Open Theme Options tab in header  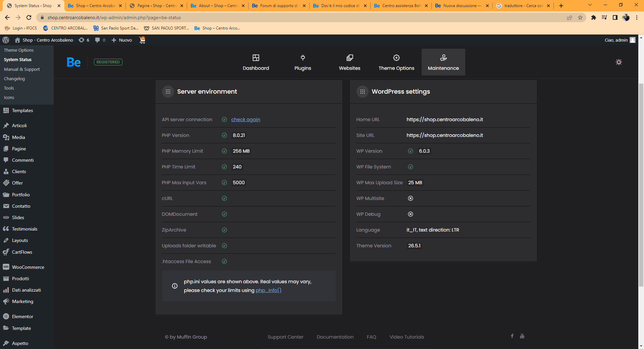tap(396, 62)
